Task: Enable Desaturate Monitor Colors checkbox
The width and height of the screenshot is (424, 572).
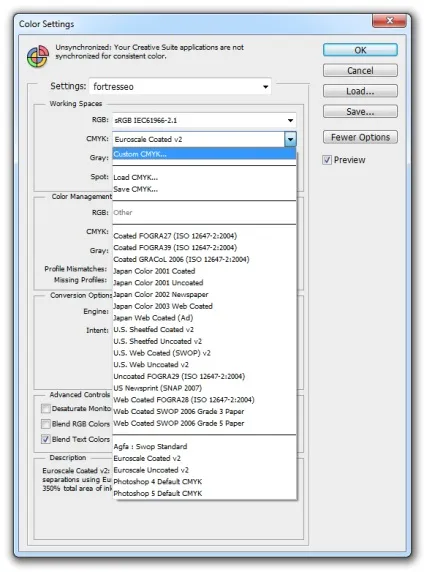Action: (46, 409)
